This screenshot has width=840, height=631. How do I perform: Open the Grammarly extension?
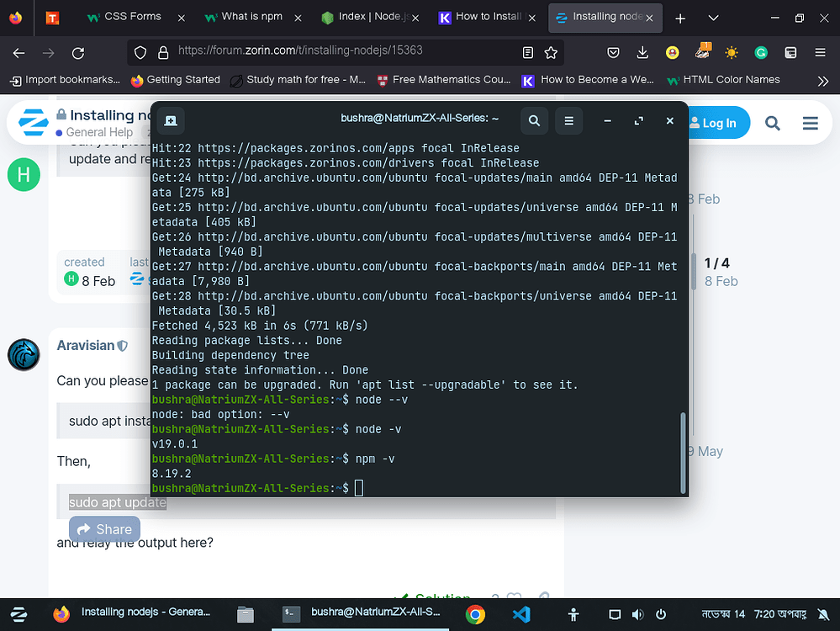[761, 52]
